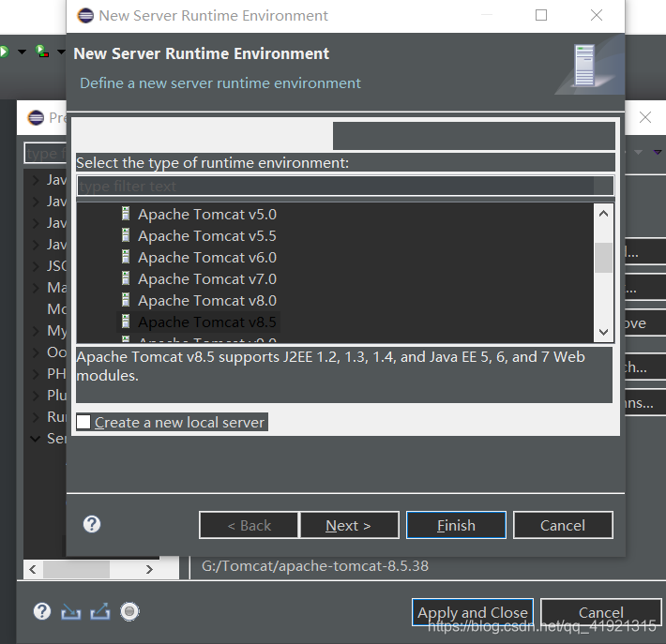Click the server icon beside Apache Tomcat v7.0
The width and height of the screenshot is (666, 644).
(126, 278)
